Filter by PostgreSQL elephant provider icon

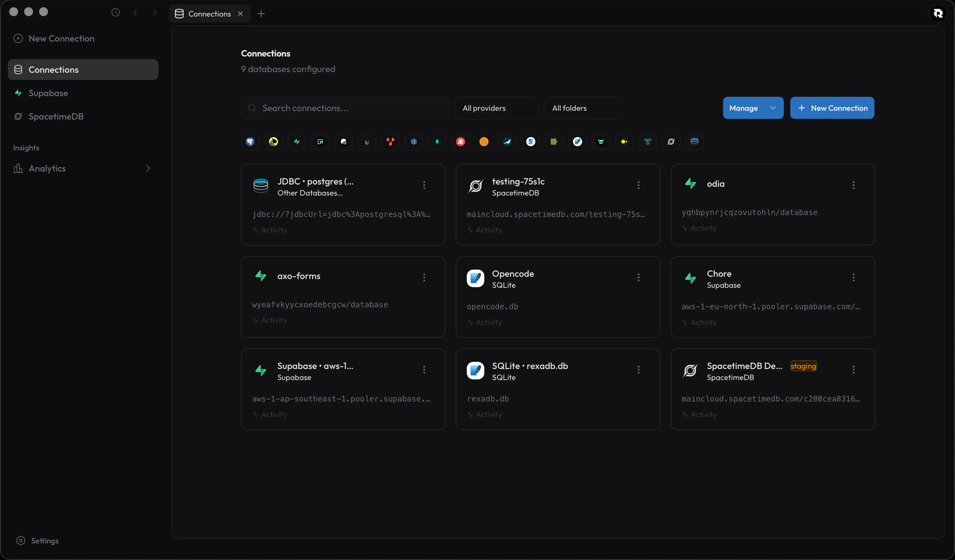click(x=250, y=142)
